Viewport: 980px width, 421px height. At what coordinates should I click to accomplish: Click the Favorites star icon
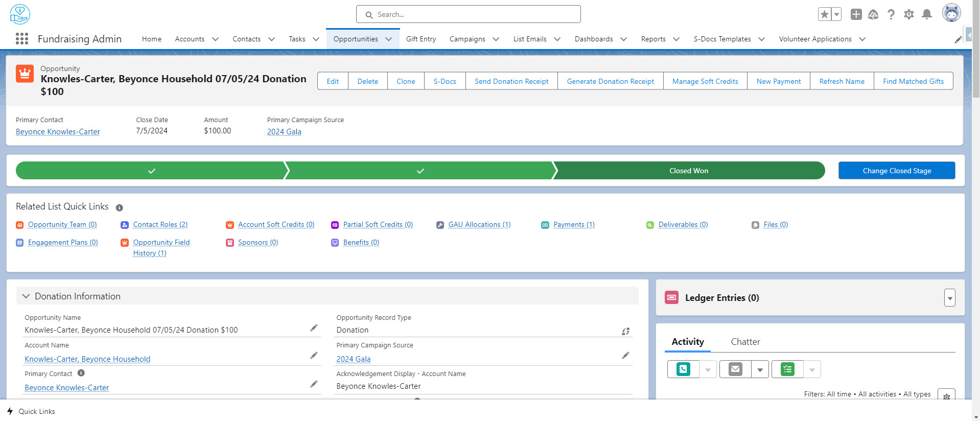pos(824,14)
